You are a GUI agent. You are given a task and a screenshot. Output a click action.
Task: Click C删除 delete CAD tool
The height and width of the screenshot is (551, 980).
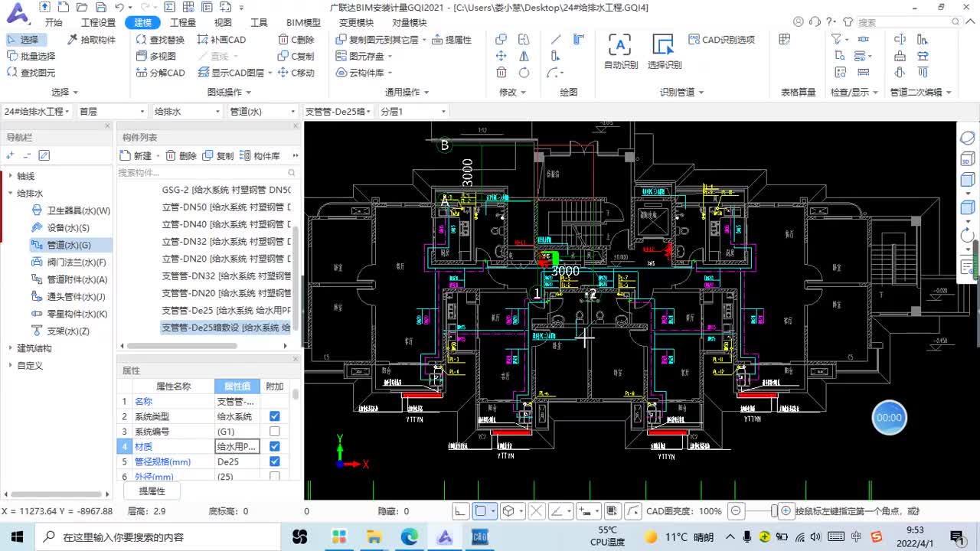pos(296,39)
